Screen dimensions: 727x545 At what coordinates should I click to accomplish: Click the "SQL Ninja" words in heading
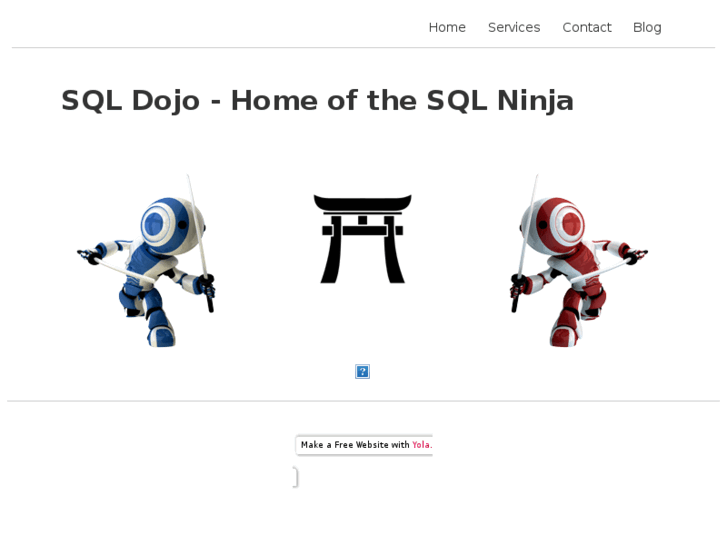[500, 101]
